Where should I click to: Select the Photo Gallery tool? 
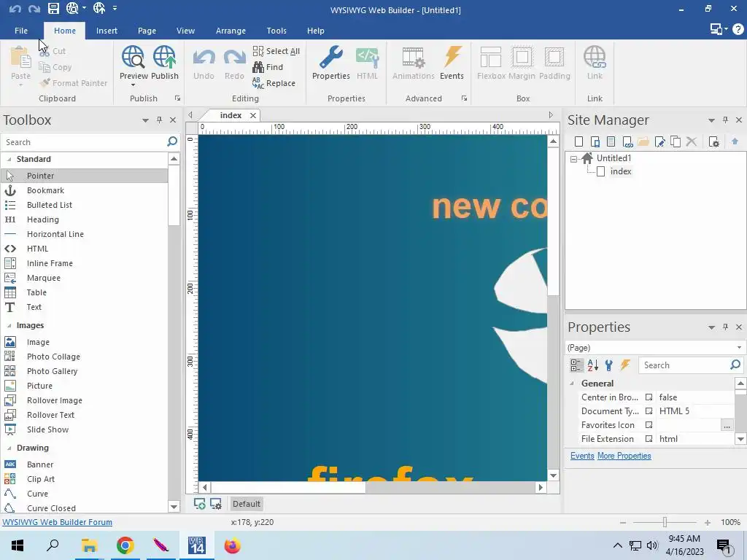[x=85, y=371]
